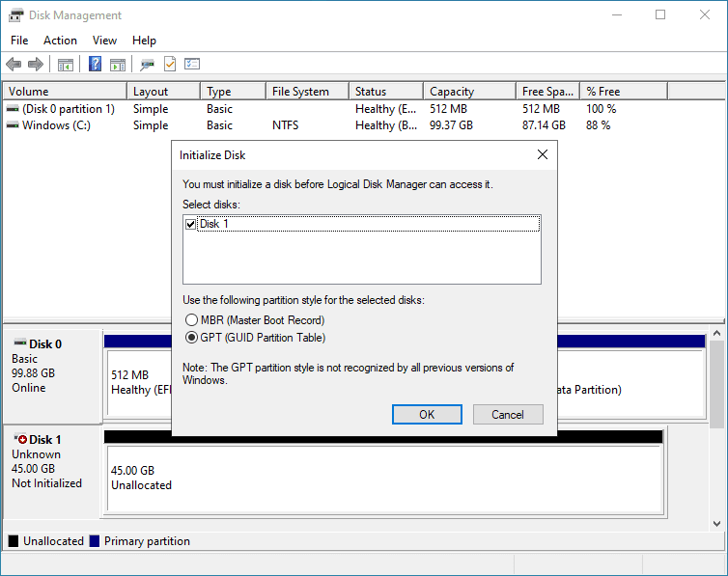Sort by the % Free column header
This screenshot has width=728, height=576.
tap(624, 92)
